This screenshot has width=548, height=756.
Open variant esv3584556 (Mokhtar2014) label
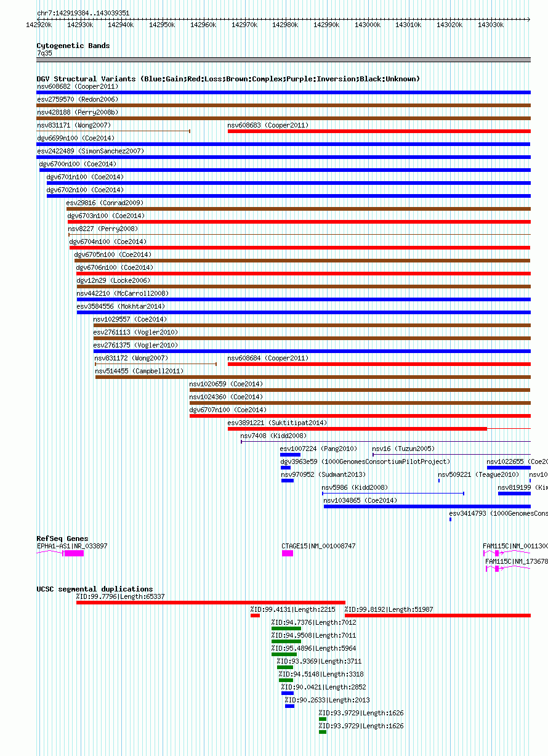point(121,306)
